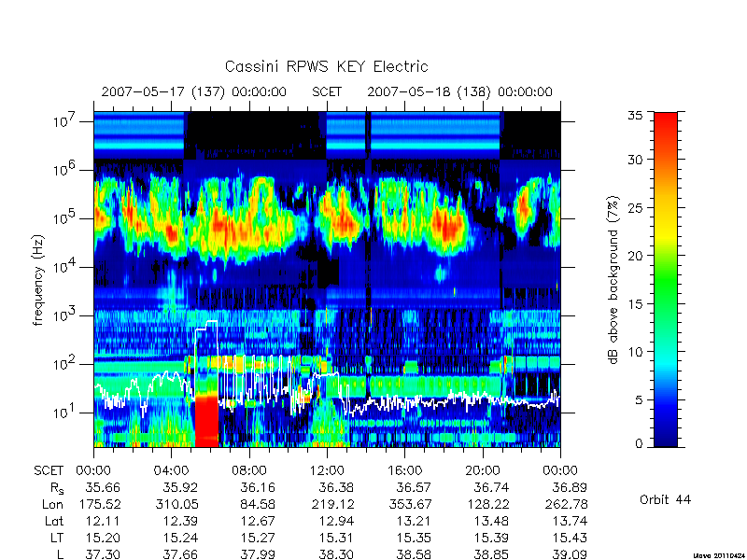This screenshot has height=560, width=747.
Task: Click the L value 38.58
Action: (x=414, y=554)
